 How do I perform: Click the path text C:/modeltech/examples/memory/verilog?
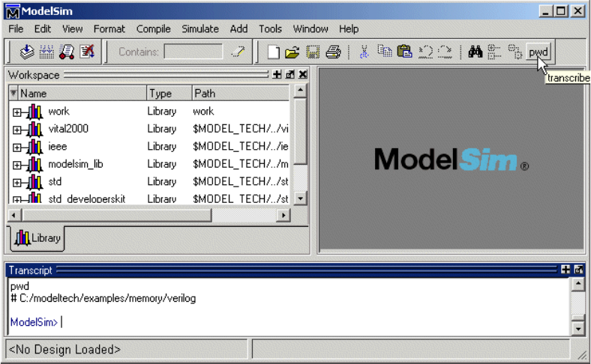point(107,299)
